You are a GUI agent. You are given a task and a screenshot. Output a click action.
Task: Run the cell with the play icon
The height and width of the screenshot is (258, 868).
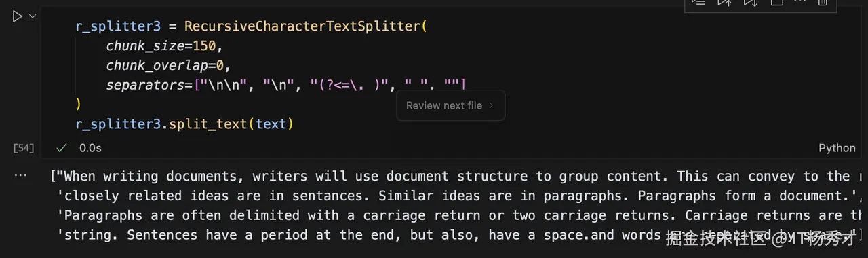[17, 16]
